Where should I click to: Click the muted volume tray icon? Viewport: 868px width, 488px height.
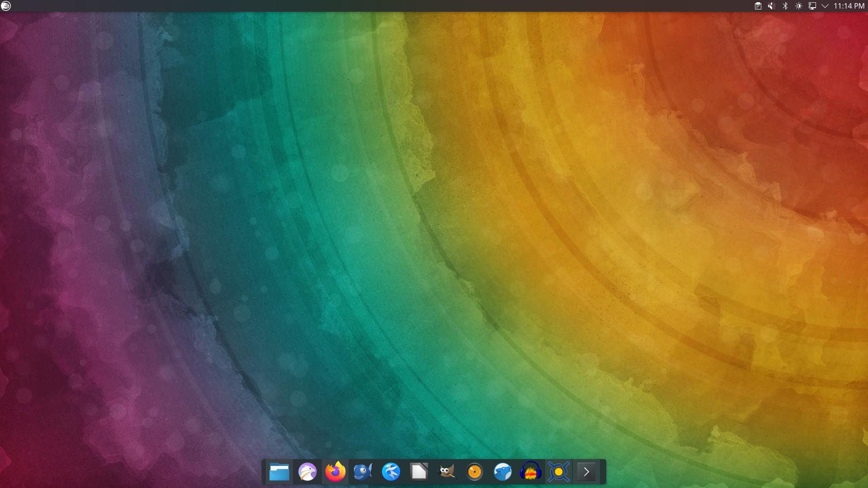coord(772,6)
